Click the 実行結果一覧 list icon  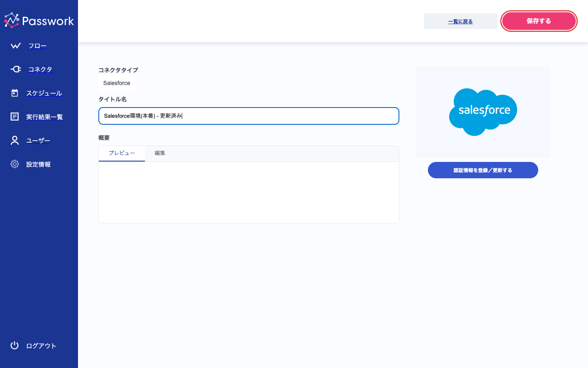pyautogui.click(x=15, y=117)
